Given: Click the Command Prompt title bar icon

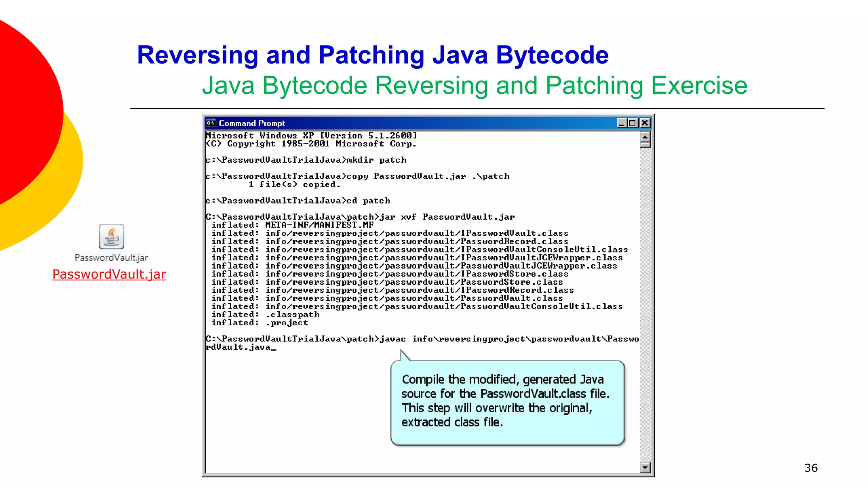Looking at the screenshot, I should tap(211, 123).
